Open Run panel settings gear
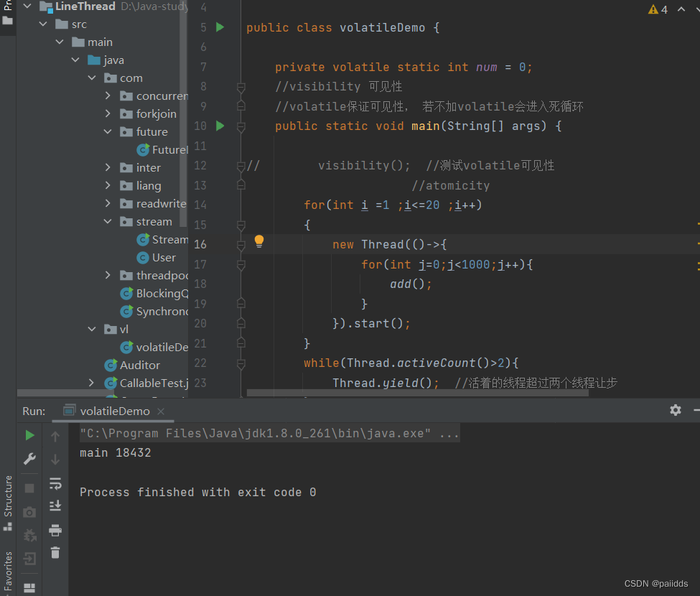 click(676, 410)
